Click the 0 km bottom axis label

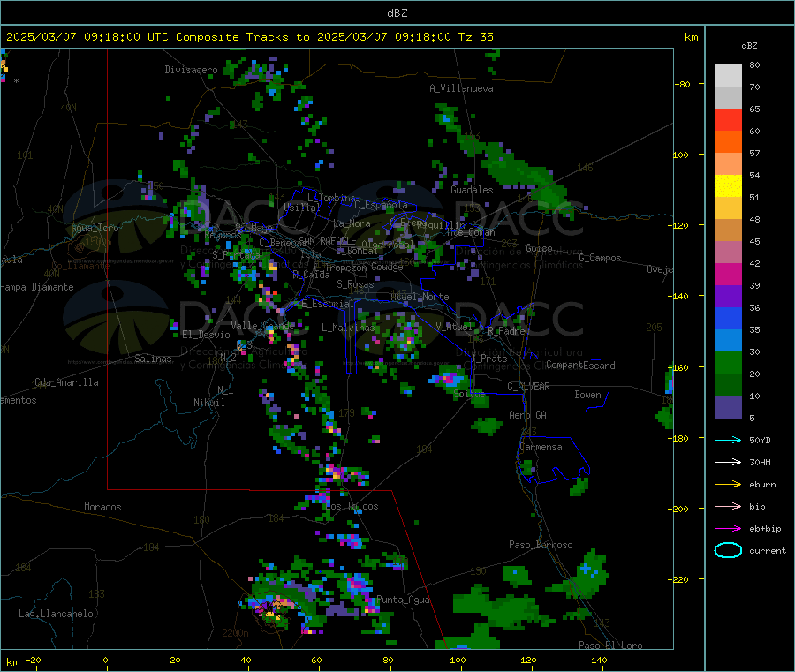[x=105, y=660]
